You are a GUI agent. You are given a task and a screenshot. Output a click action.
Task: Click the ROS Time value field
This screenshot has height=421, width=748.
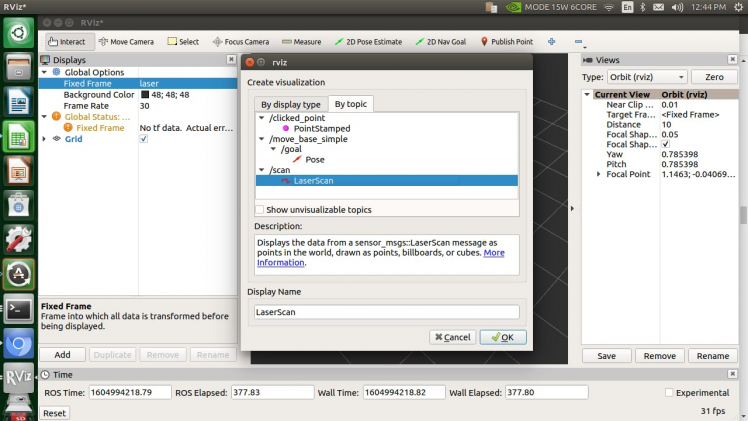130,392
